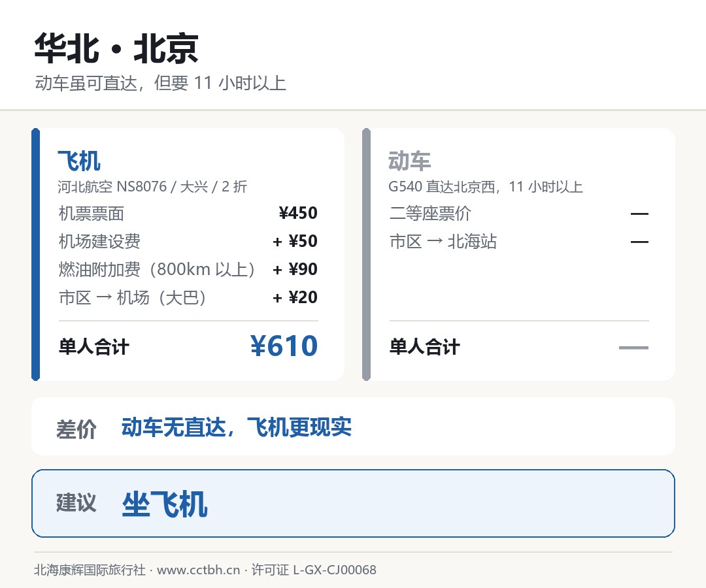The width and height of the screenshot is (706, 588).
Task: Click the '飞机' card title
Action: 79,161
